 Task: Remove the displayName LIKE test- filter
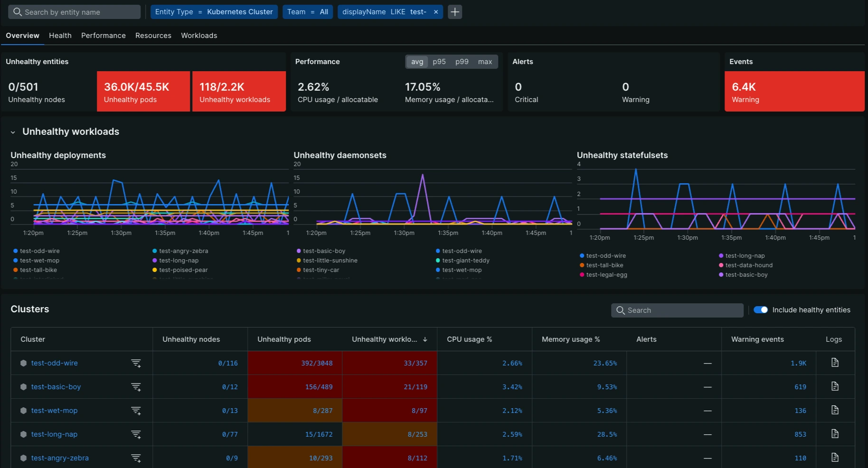[435, 12]
